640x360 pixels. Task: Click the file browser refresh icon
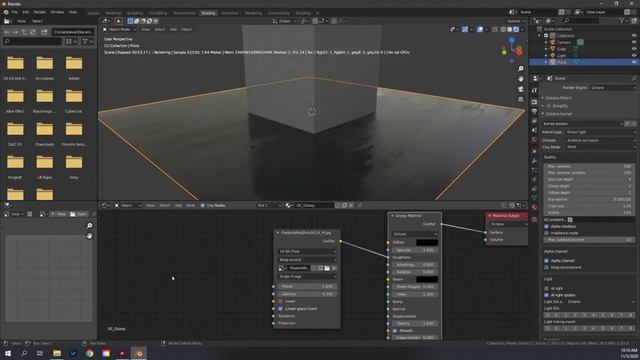[33, 32]
